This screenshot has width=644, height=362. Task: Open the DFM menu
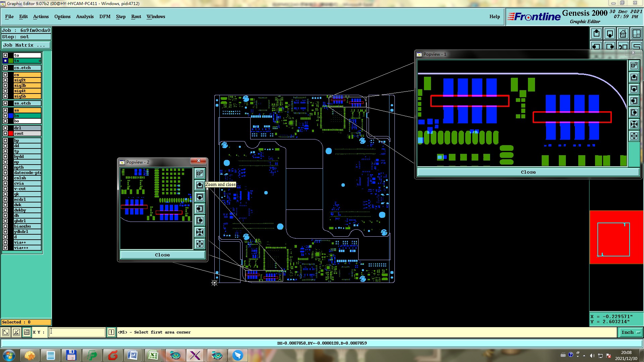click(105, 16)
